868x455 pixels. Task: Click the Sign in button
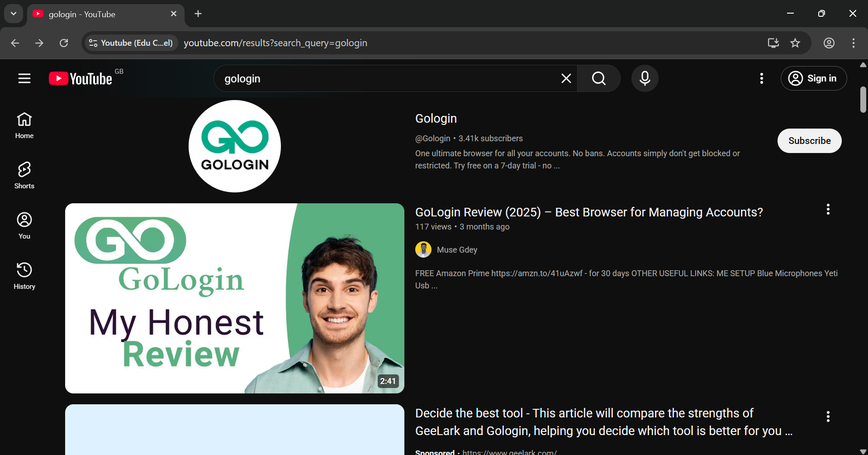click(813, 78)
